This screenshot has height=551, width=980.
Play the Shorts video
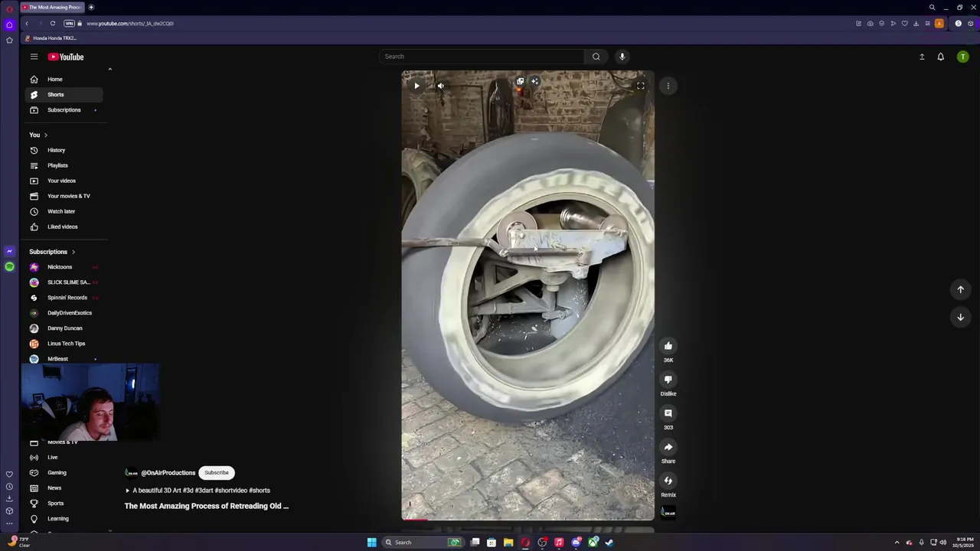(416, 86)
